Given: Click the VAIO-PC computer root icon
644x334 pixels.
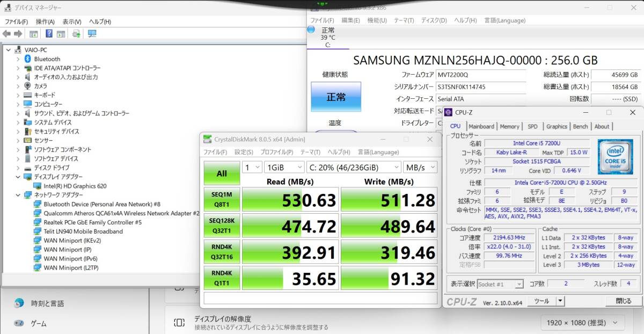Looking at the screenshot, I should [18, 49].
